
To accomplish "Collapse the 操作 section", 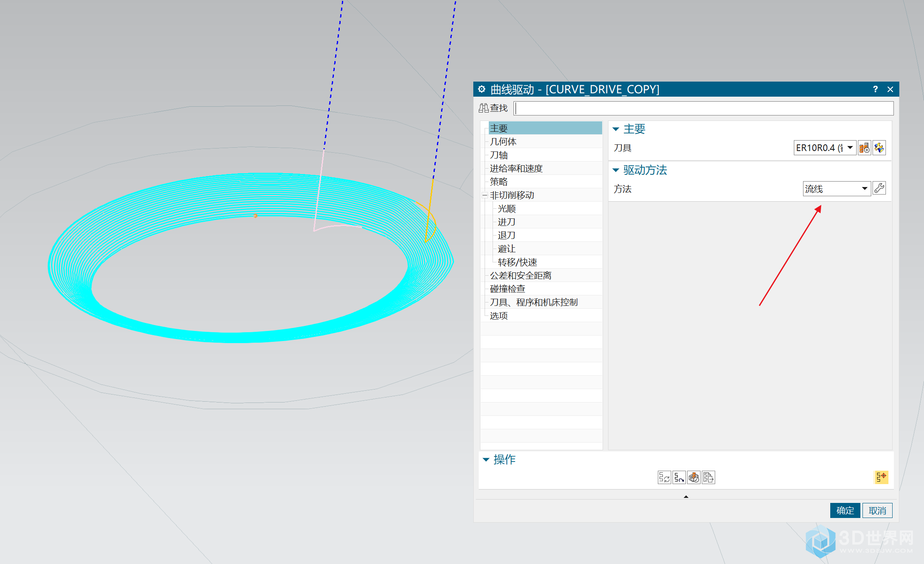I will tap(486, 459).
